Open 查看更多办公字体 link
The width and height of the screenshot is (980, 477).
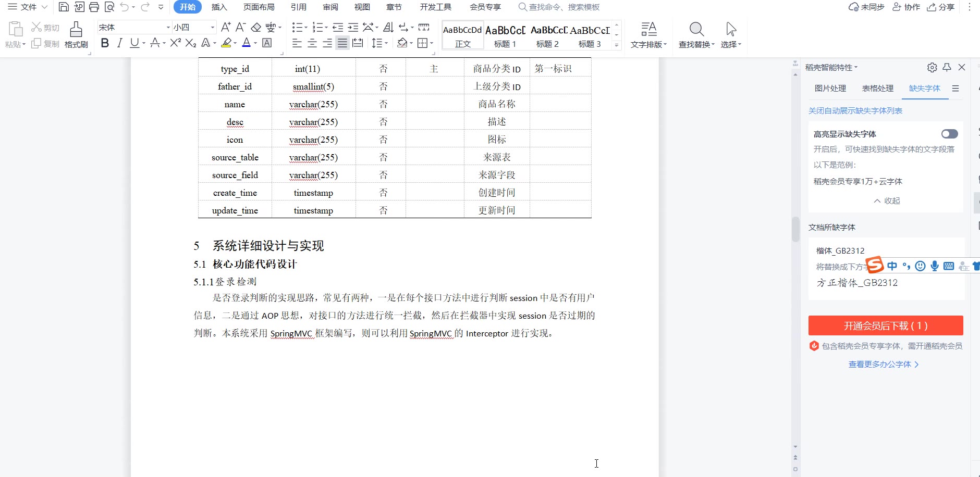tap(884, 364)
